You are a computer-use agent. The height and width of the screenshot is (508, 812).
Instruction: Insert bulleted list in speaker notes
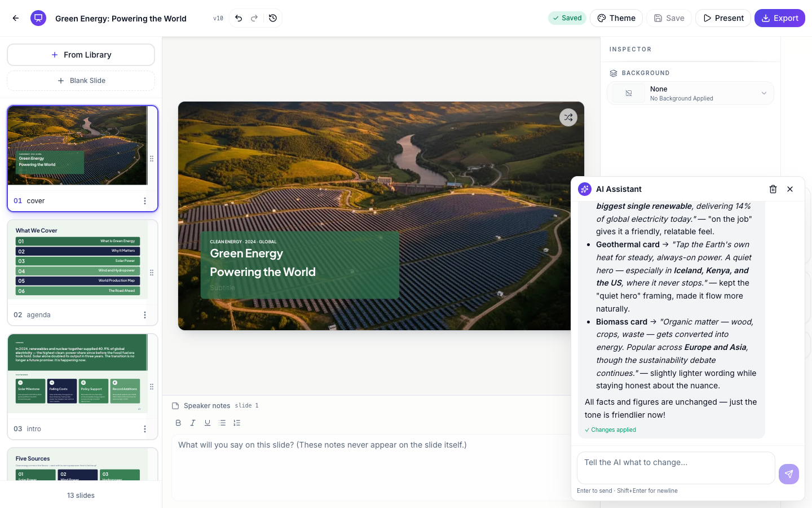[x=222, y=423]
